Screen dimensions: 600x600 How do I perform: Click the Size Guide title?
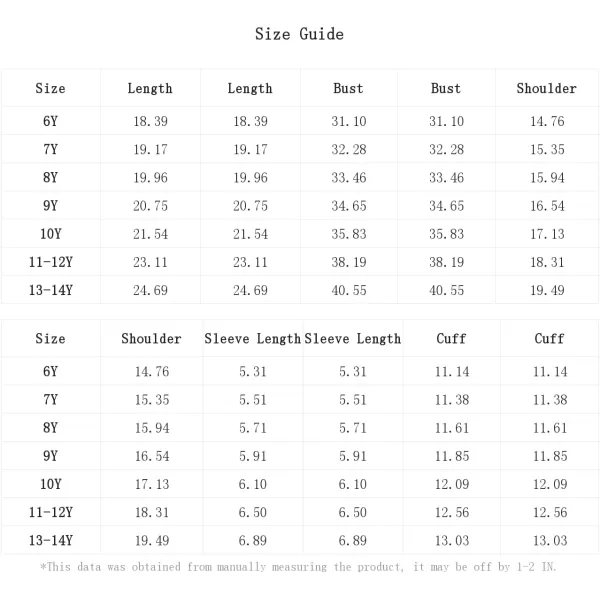[299, 34]
